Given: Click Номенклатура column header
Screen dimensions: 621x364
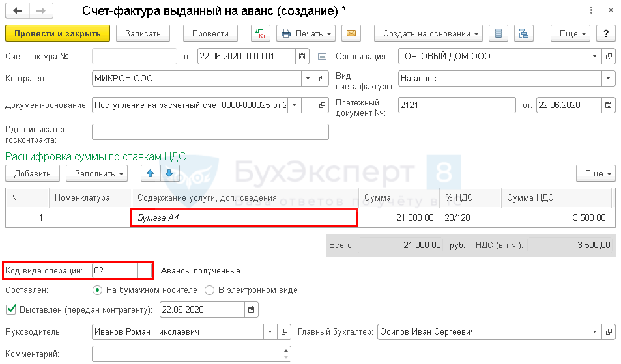Looking at the screenshot, I should click(91, 198).
